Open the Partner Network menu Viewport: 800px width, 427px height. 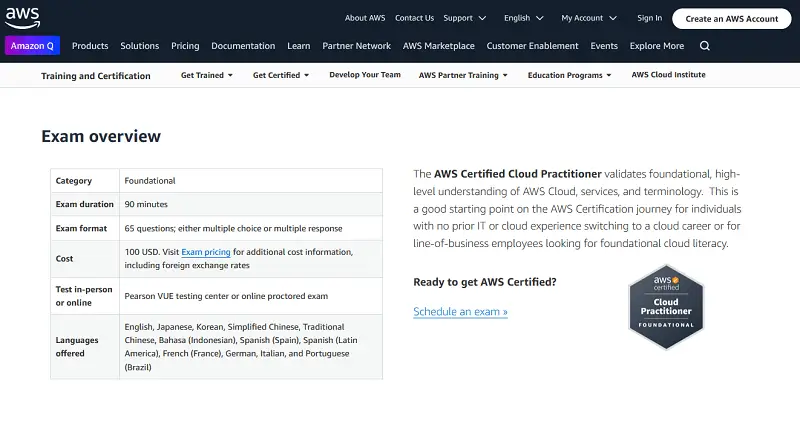coord(357,46)
